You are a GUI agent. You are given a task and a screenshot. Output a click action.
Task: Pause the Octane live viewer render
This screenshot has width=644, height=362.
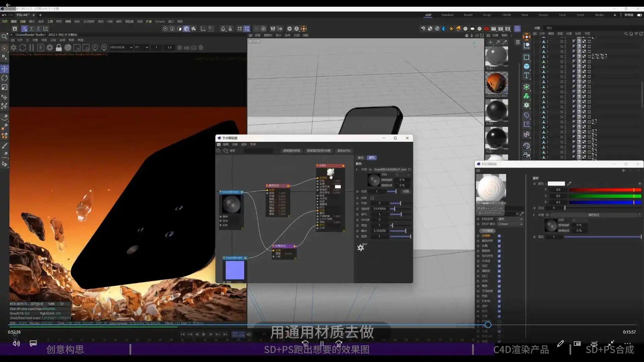coord(32,47)
